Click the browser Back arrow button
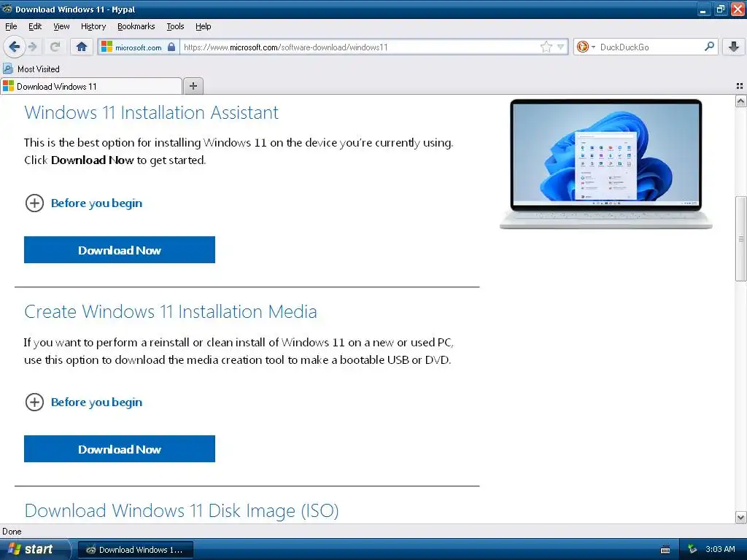 (14, 47)
